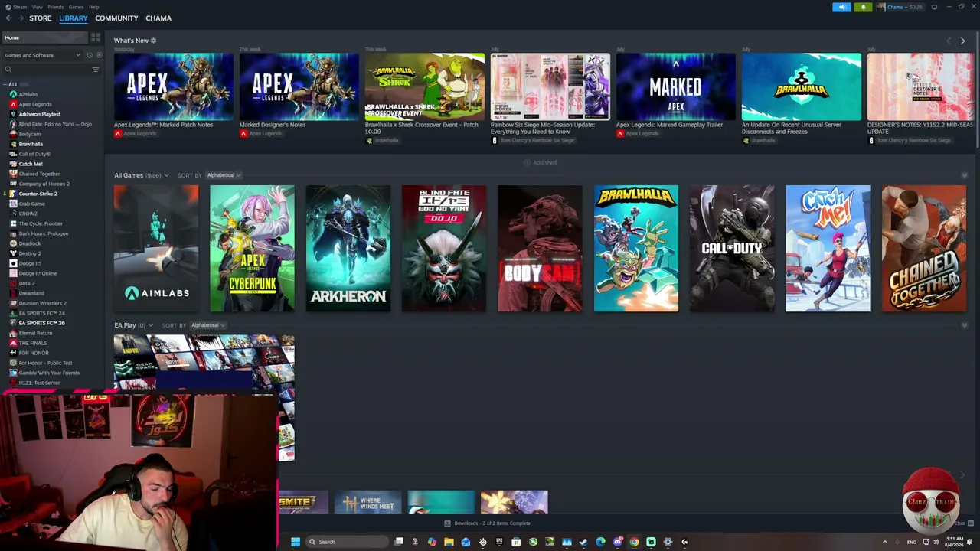
Task: Select Dota 2 in the library list
Action: click(x=27, y=283)
